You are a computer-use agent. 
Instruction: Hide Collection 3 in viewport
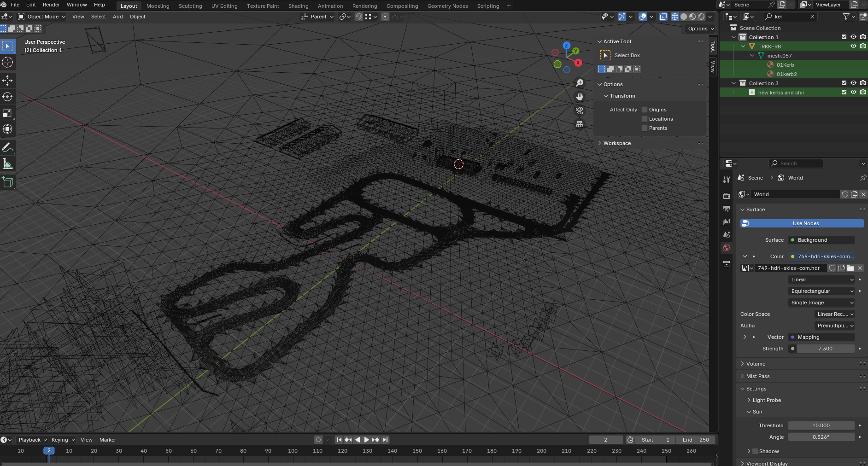click(x=853, y=83)
